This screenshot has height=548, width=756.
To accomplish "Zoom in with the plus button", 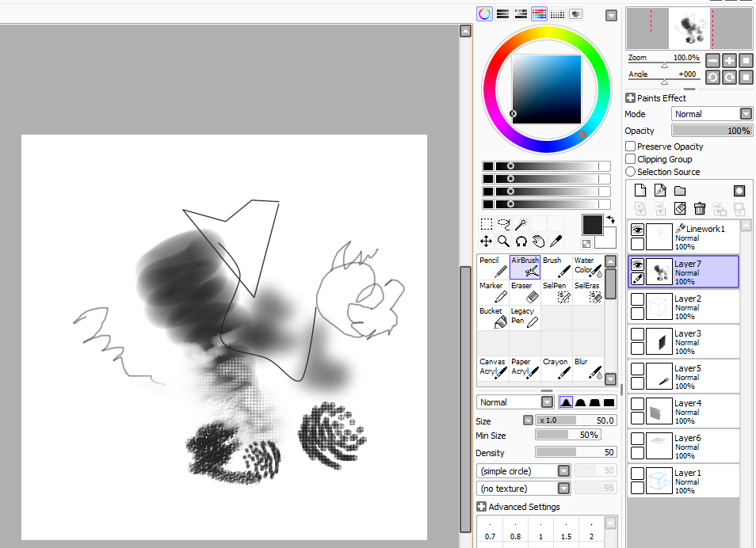I will pos(730,61).
